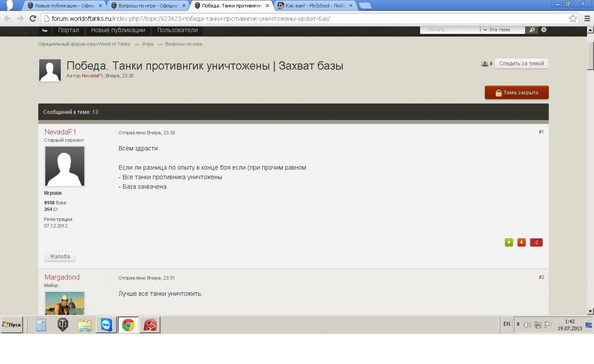Open permalink #2 of second post

(542, 277)
